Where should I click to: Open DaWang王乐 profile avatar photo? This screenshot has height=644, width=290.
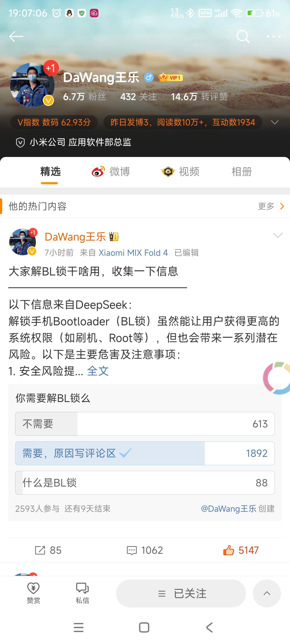(x=32, y=85)
